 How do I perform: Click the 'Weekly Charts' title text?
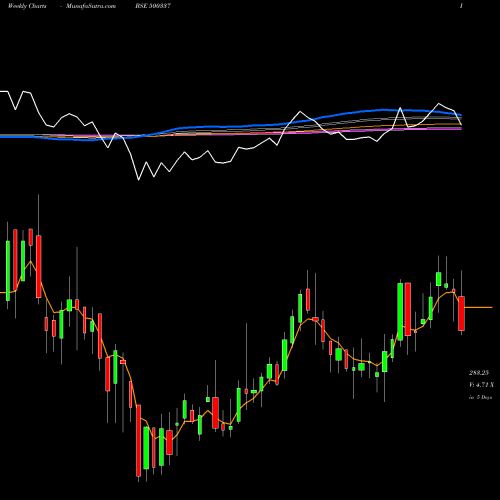[x=27, y=6]
